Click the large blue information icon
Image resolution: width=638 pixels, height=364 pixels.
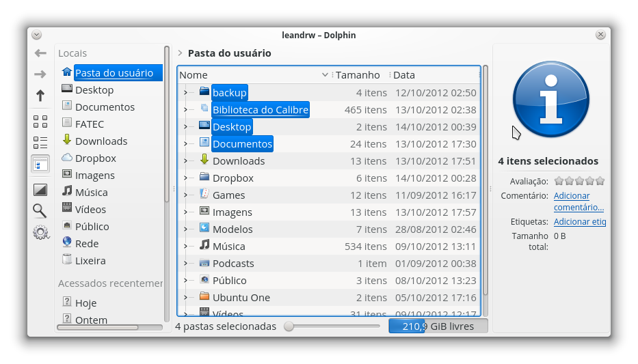point(551,99)
